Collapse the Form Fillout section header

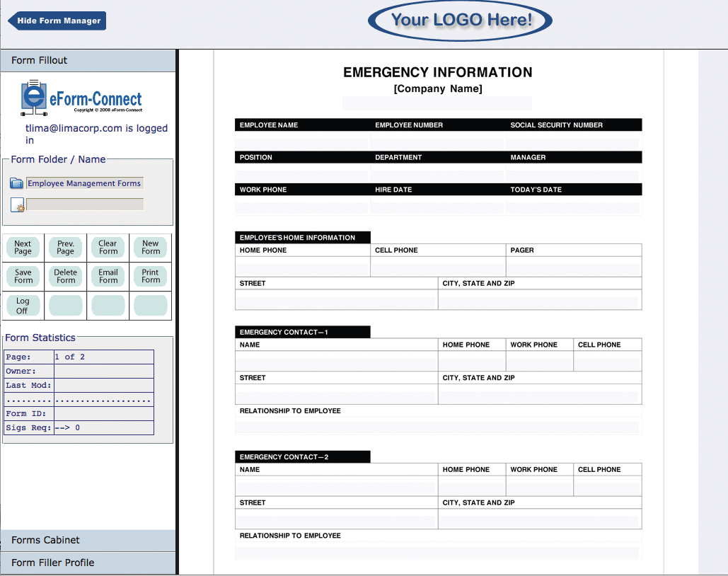88,61
